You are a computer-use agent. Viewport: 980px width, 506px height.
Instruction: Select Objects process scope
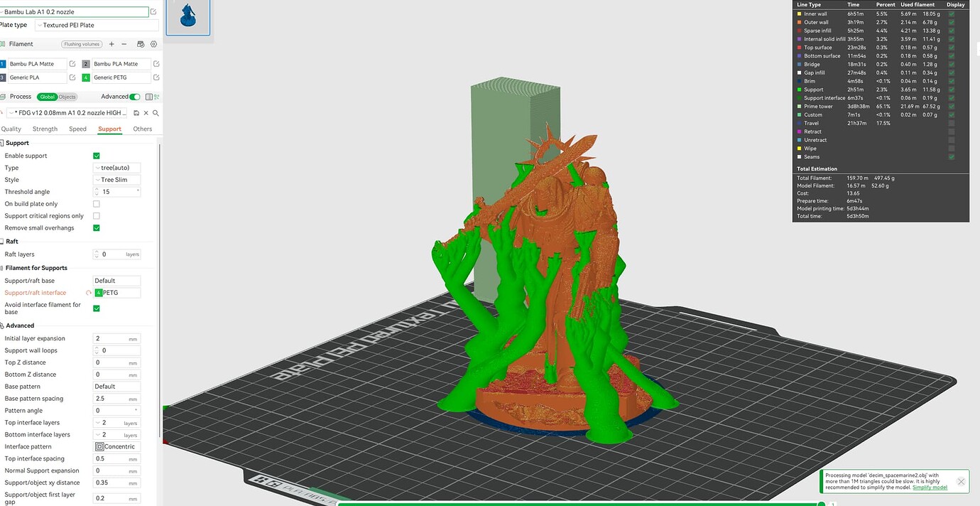67,97
